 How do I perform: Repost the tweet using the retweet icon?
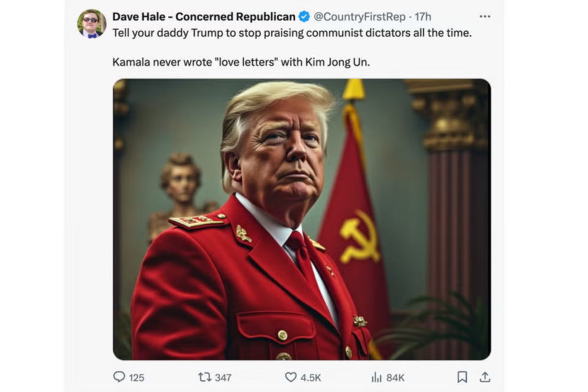pyautogui.click(x=205, y=377)
